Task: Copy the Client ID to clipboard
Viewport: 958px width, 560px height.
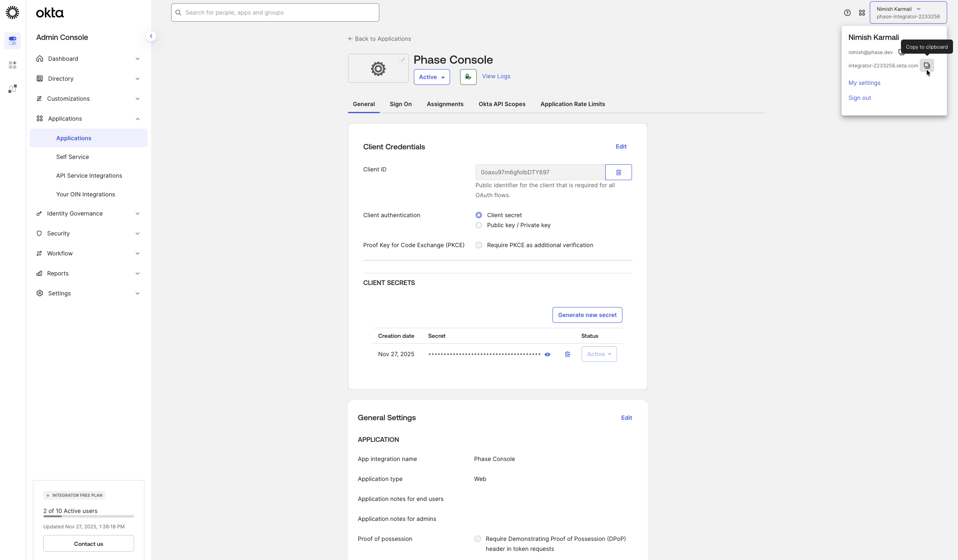Action: 619,172
